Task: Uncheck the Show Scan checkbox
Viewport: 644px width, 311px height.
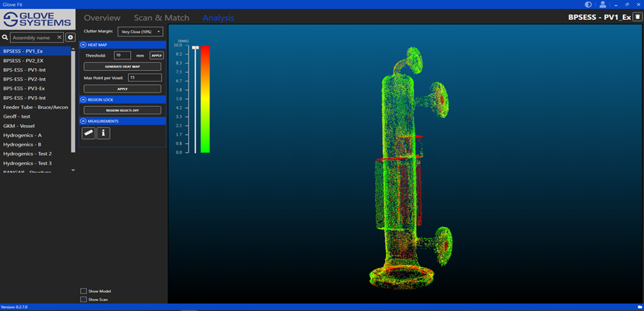Action: (84, 300)
